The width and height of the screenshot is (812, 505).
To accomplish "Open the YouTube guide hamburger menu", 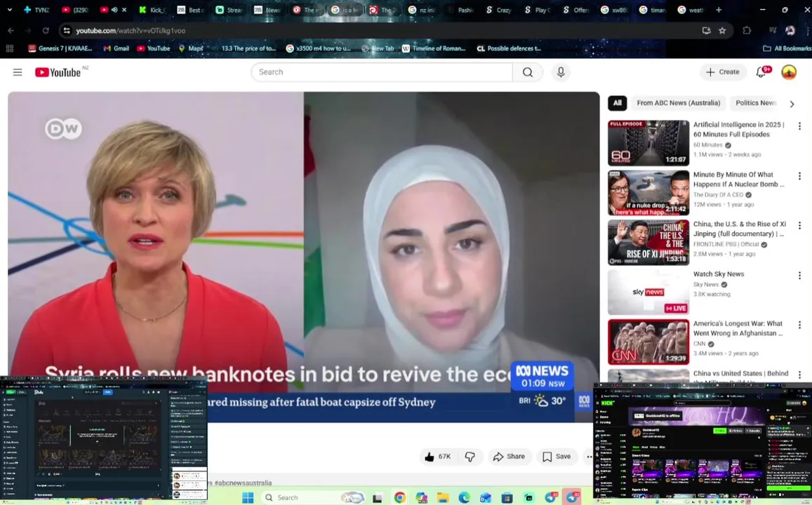I will [18, 72].
